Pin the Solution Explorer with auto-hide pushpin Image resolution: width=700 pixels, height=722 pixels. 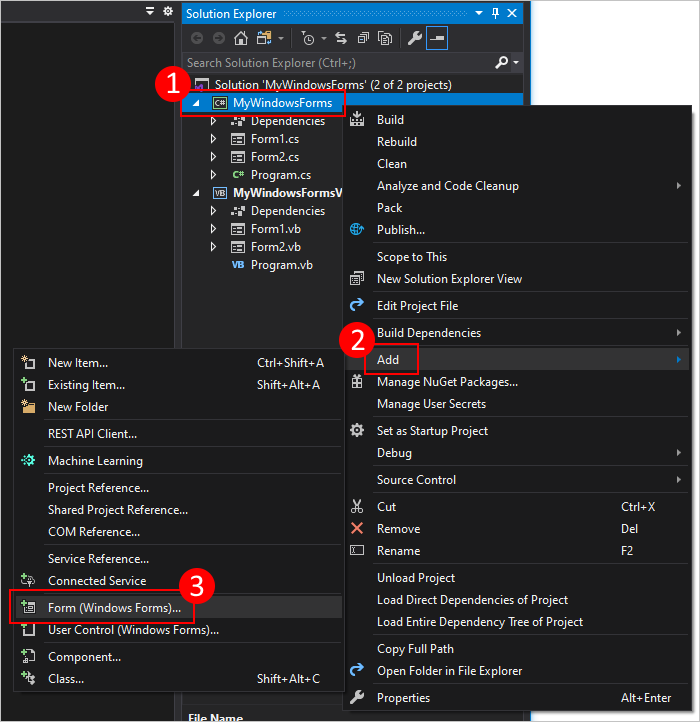[495, 13]
